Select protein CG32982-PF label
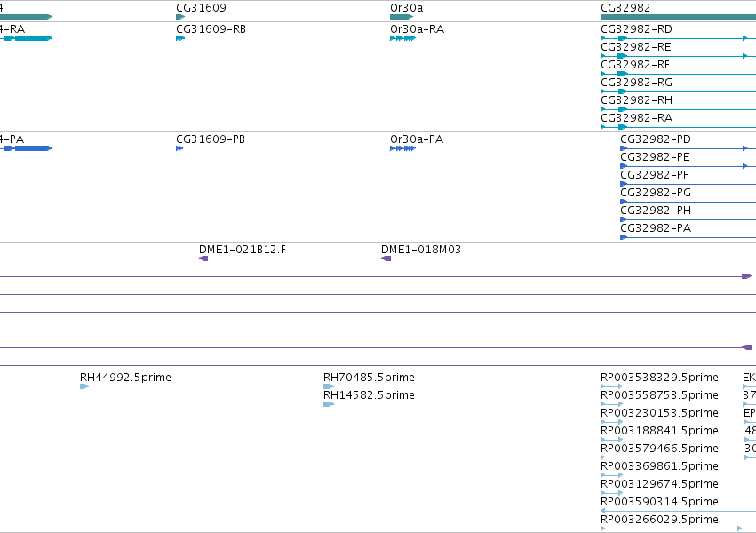The height and width of the screenshot is (533, 756). pos(654,175)
